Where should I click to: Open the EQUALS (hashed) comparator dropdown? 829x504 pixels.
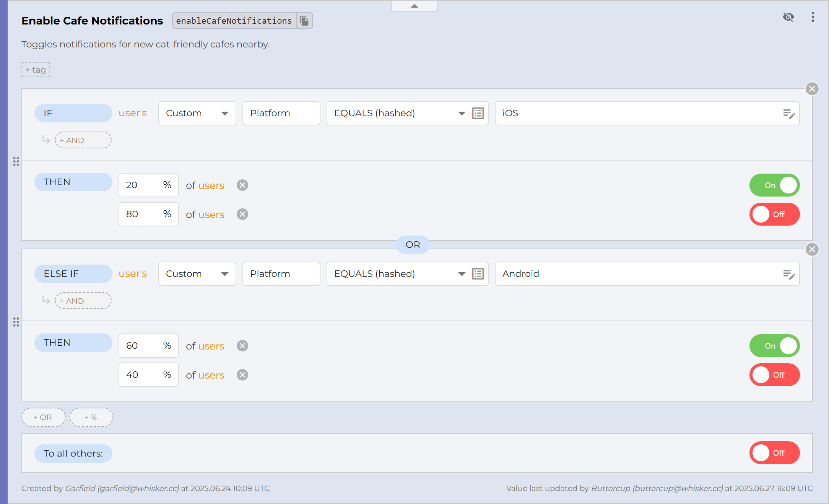398,113
